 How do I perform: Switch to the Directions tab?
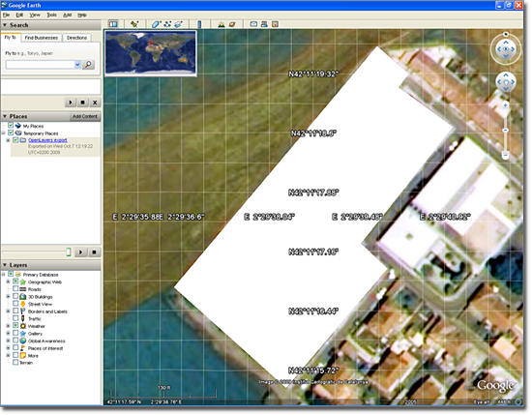pos(76,38)
